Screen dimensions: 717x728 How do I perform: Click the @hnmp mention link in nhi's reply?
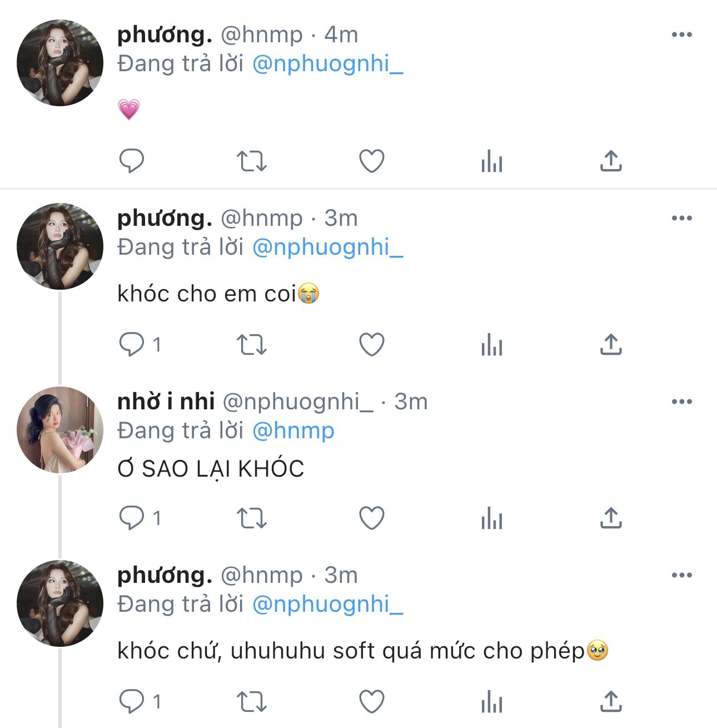tap(293, 430)
